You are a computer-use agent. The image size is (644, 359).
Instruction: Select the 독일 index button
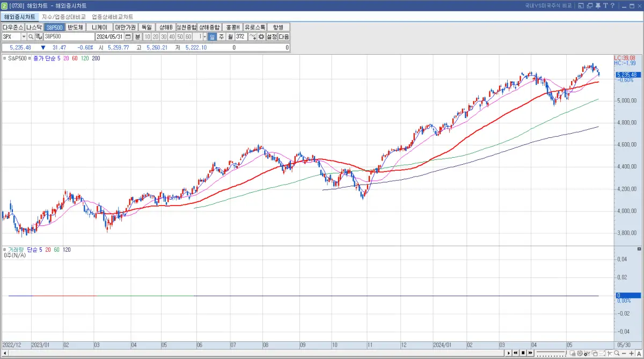pos(146,27)
